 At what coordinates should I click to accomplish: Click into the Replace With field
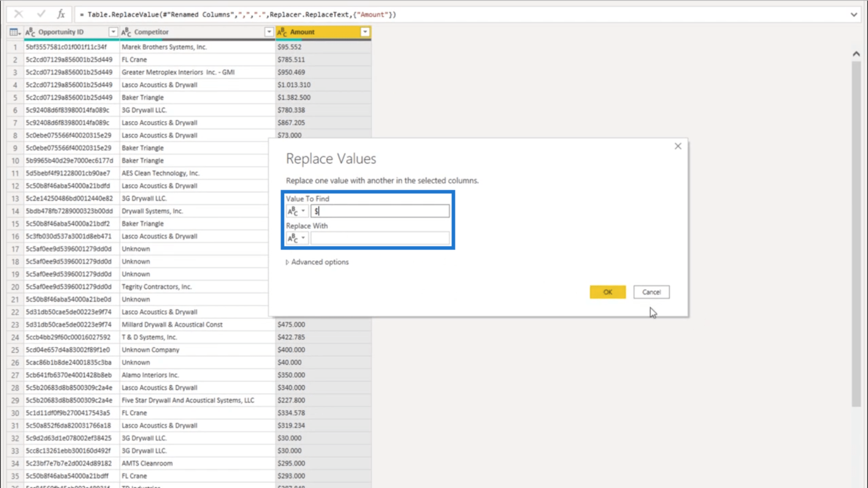coord(380,238)
